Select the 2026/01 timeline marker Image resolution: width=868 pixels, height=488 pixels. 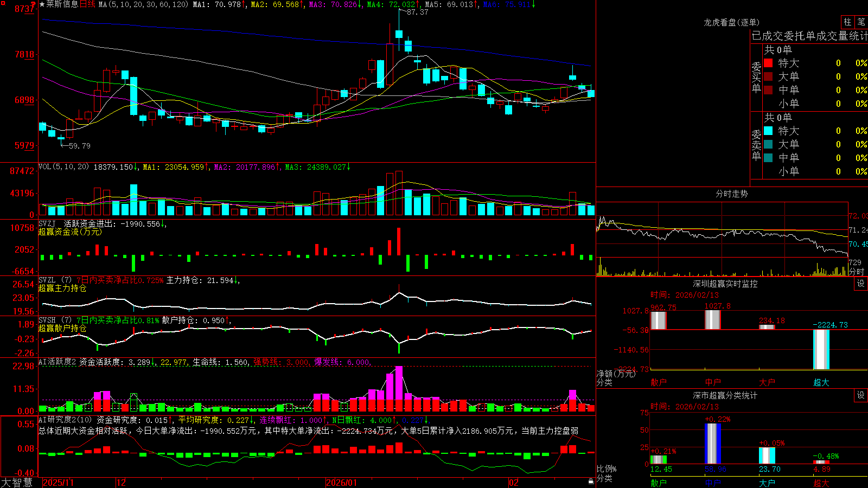(342, 483)
